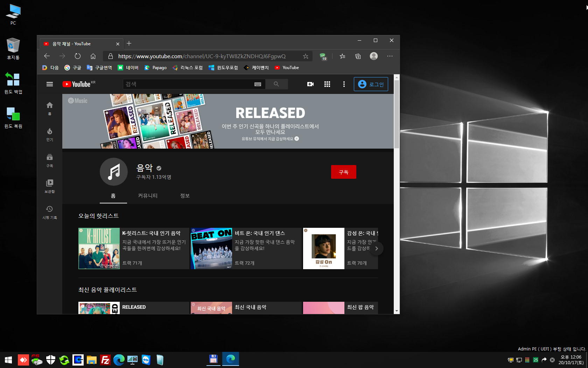Open 인기 trending in sidebar
This screenshot has width=588, height=368.
point(50,134)
